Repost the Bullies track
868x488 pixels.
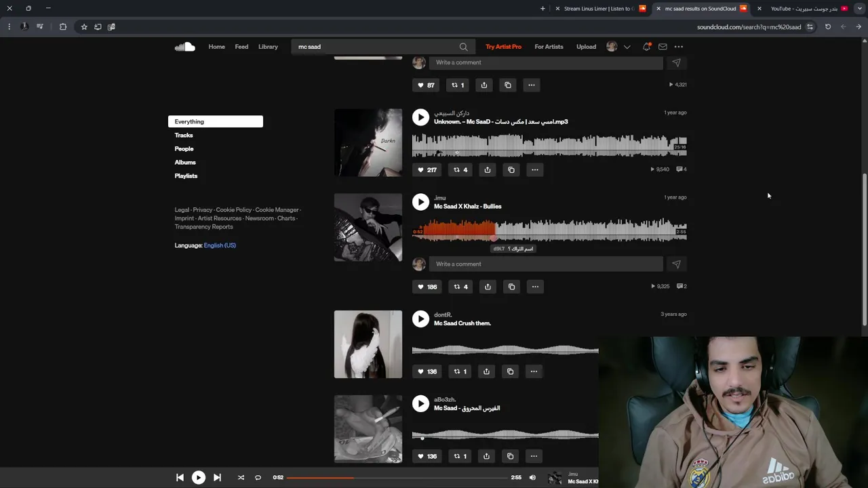point(460,287)
